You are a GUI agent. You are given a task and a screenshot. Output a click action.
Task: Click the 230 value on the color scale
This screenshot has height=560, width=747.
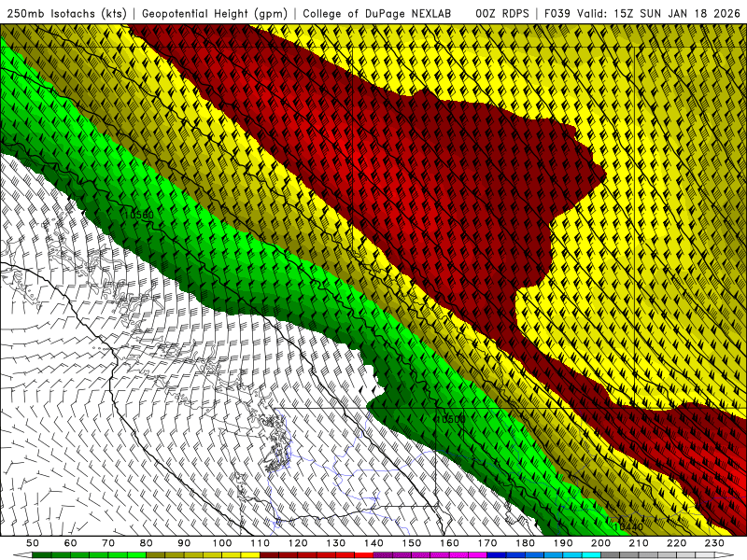(x=714, y=543)
